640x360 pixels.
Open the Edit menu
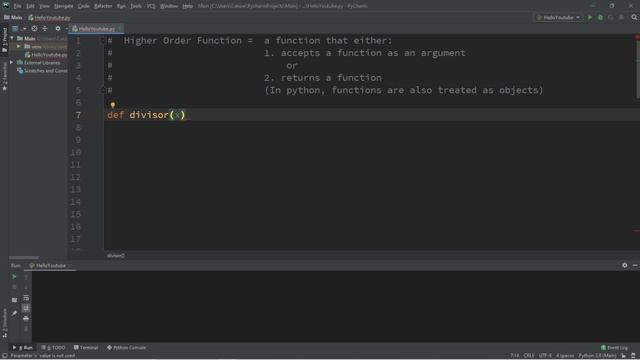31,6
